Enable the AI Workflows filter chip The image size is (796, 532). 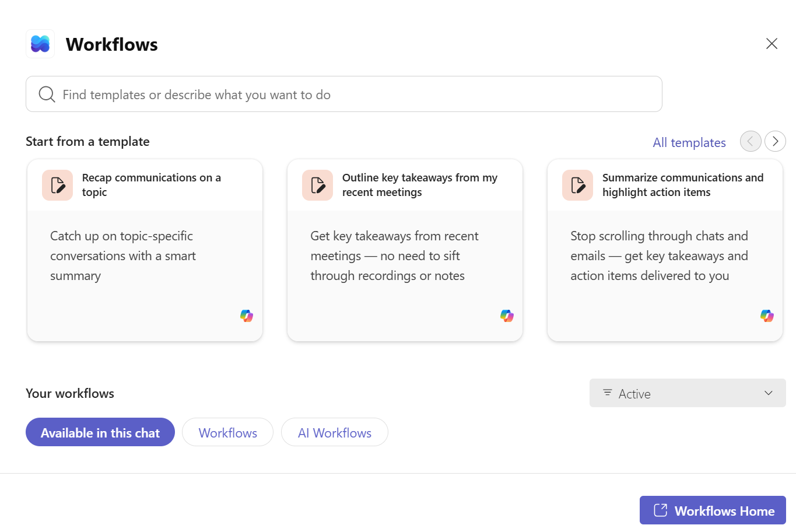[x=334, y=432]
